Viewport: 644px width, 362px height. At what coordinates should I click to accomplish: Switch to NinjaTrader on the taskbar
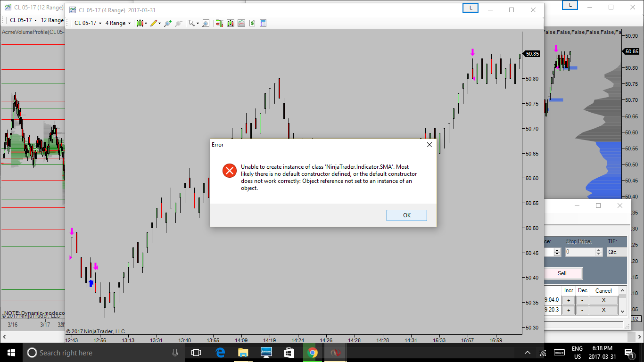335,353
